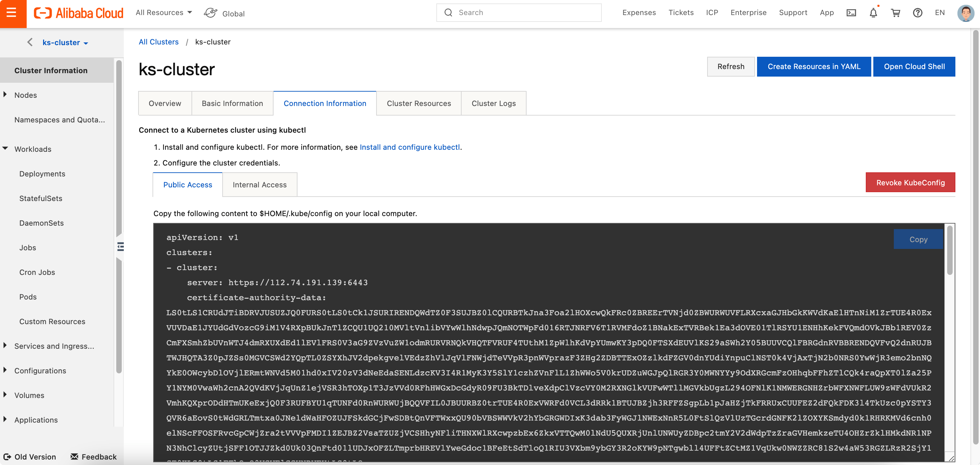Open the shopping cart icon

[896, 13]
